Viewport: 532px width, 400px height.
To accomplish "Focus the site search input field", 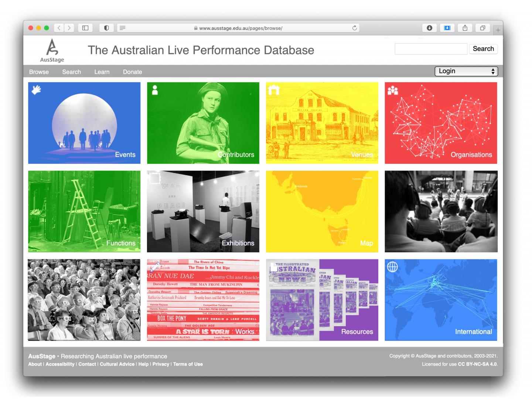I will (x=431, y=49).
